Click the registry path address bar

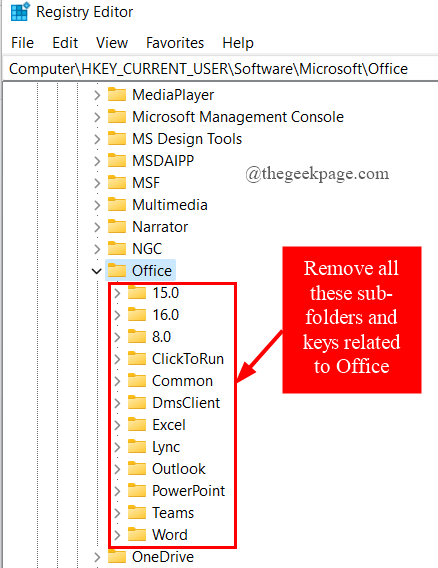pyautogui.click(x=220, y=68)
